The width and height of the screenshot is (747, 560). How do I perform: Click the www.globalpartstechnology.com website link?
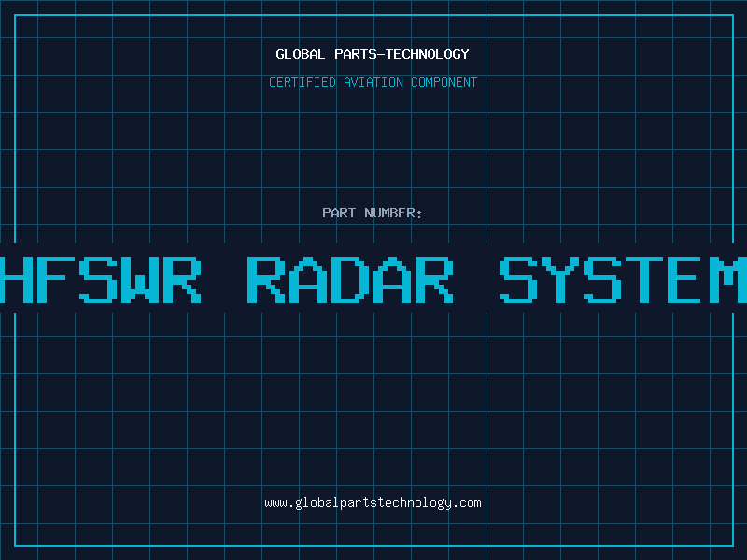click(x=373, y=503)
